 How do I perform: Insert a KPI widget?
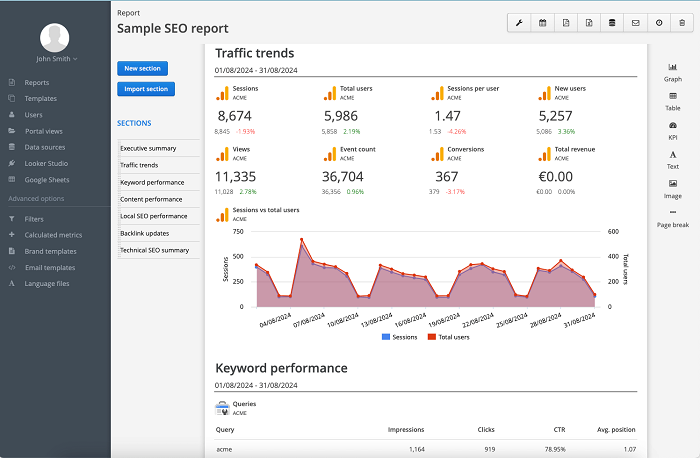click(672, 129)
